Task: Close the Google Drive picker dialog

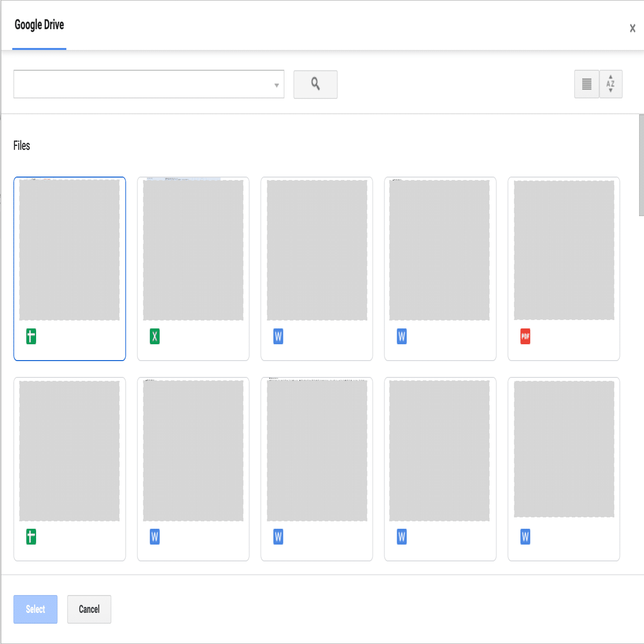Action: [632, 28]
